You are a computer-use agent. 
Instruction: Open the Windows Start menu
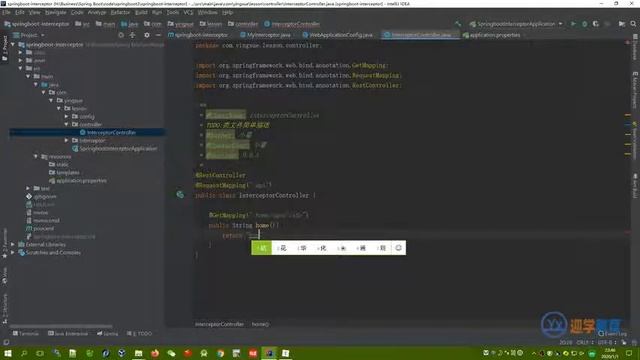(8, 353)
